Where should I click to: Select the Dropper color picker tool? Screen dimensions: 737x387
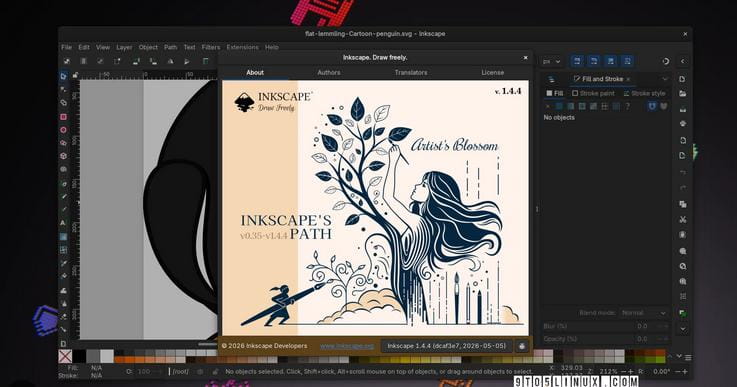click(x=63, y=263)
